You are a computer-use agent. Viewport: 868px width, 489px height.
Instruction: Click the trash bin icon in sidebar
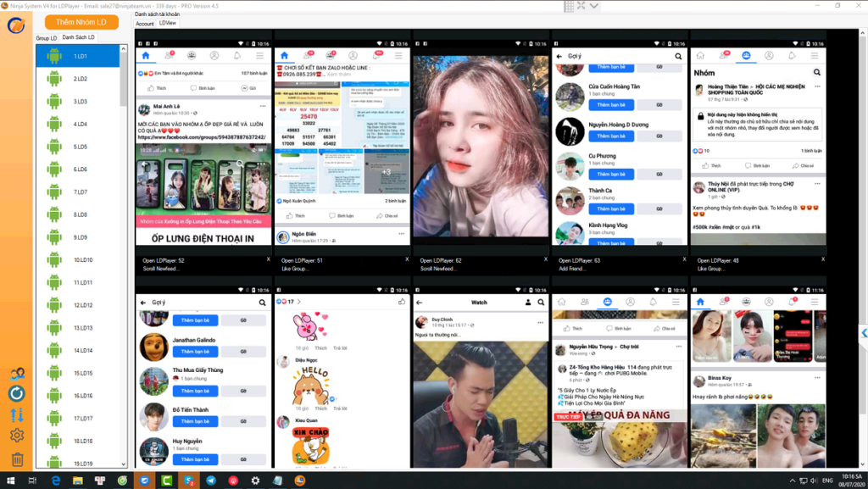tap(17, 459)
